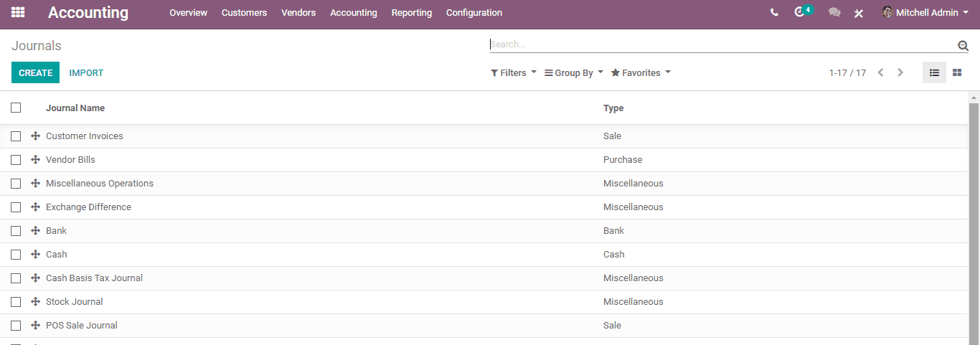The height and width of the screenshot is (345, 980).
Task: Click inside the search field
Action: pyautogui.click(x=717, y=44)
